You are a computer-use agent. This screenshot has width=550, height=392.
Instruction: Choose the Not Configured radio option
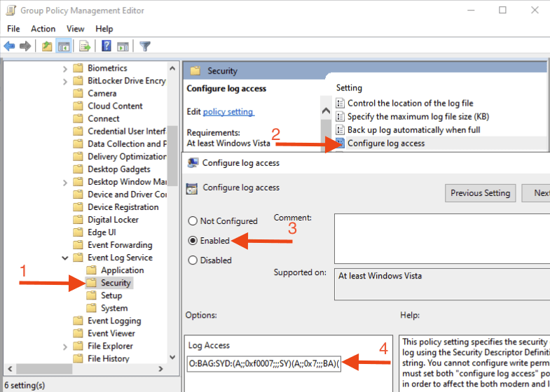[193, 220]
